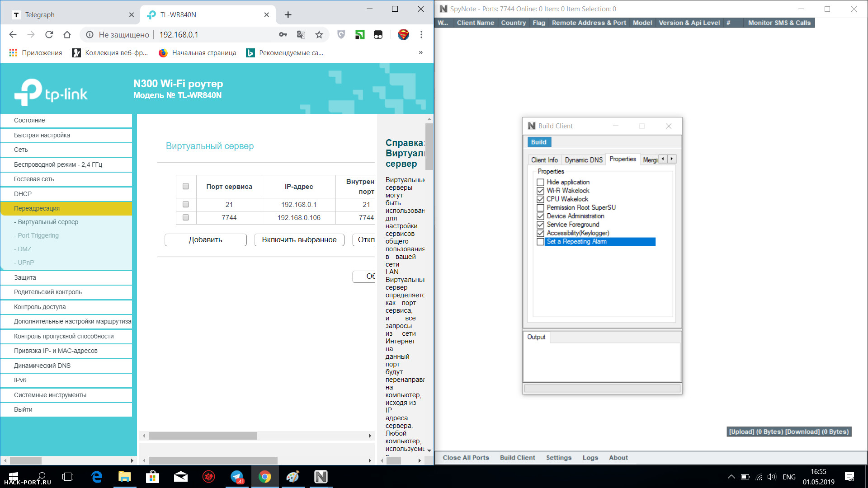Enable Permission Root SuperSU checkbox
Viewport: 868px width, 488px height.
(x=540, y=208)
